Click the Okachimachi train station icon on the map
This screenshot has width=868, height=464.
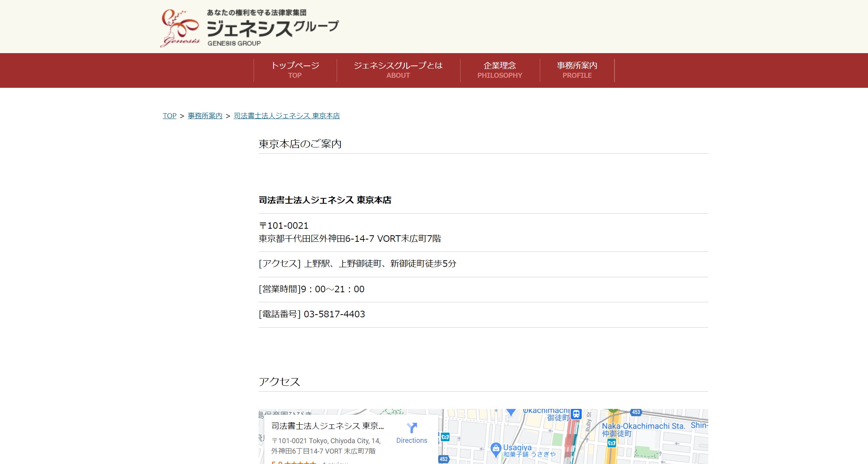(x=576, y=414)
